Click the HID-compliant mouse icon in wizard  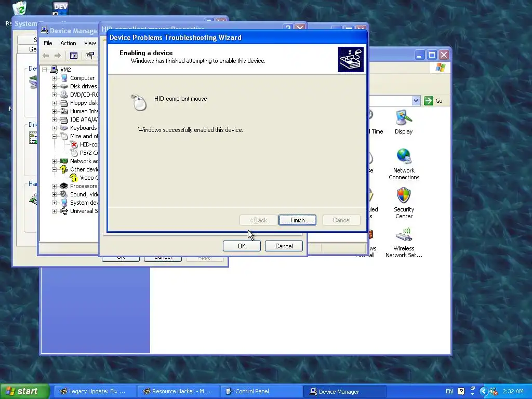138,103
